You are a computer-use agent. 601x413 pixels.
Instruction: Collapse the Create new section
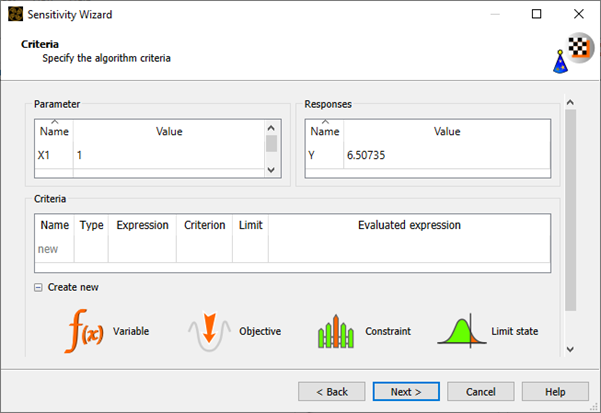coord(38,287)
